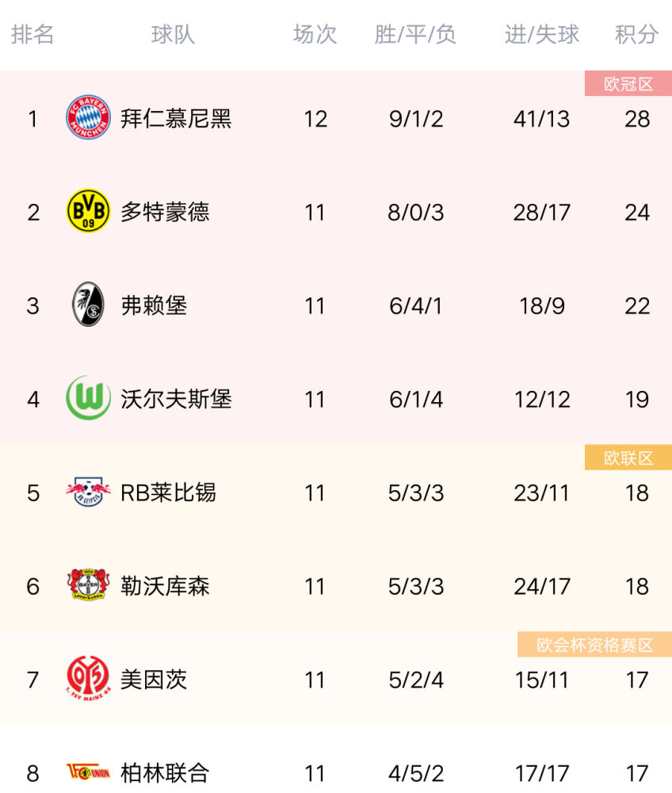Click the 欧冠区 zone label
672x793 pixels.
[x=628, y=83]
